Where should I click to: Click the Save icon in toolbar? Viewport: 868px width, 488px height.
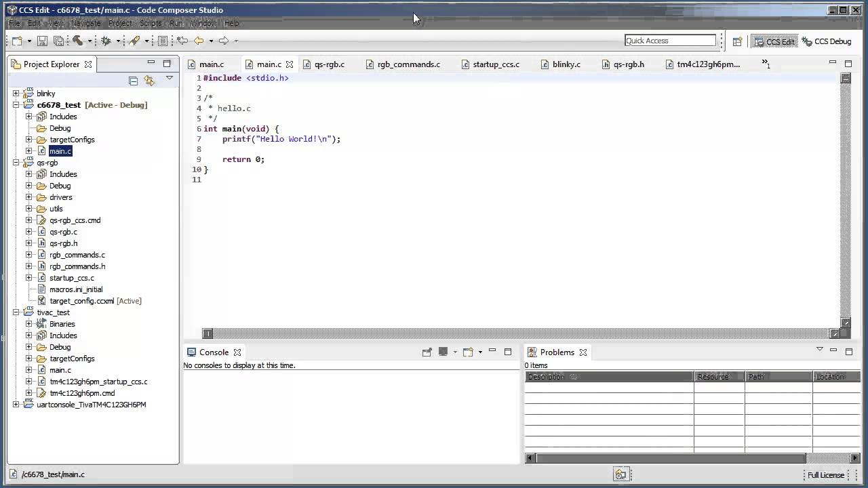(42, 41)
